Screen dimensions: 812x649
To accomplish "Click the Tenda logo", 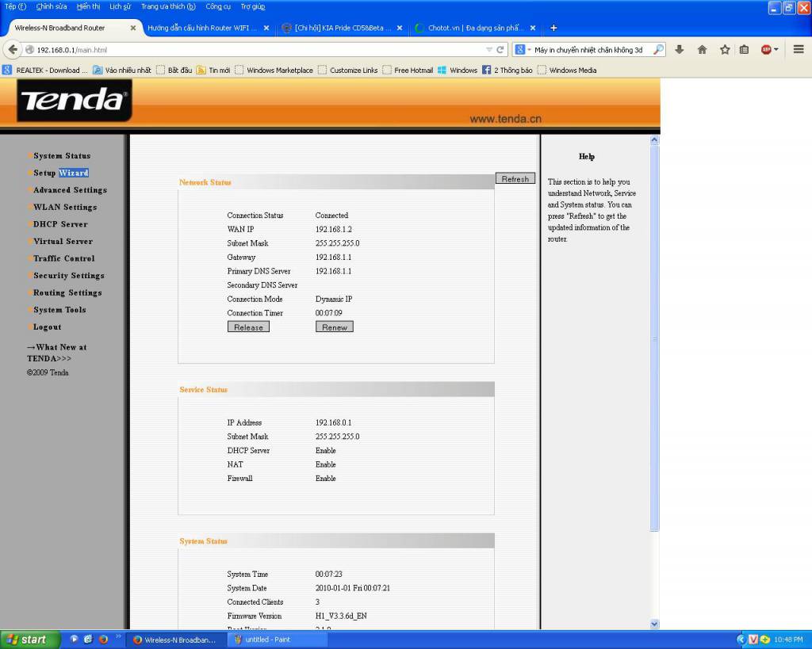I will pos(74,100).
